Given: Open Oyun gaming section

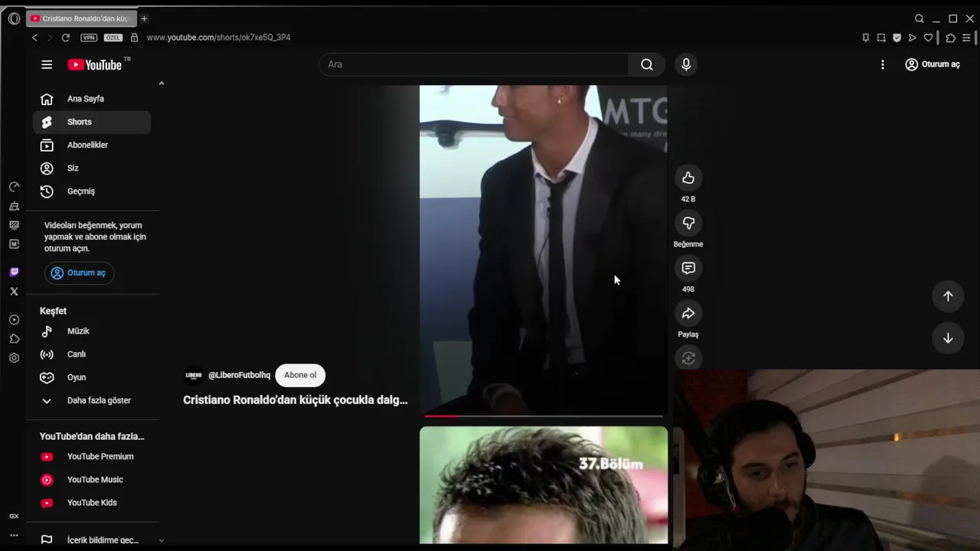Looking at the screenshot, I should tap(92, 377).
